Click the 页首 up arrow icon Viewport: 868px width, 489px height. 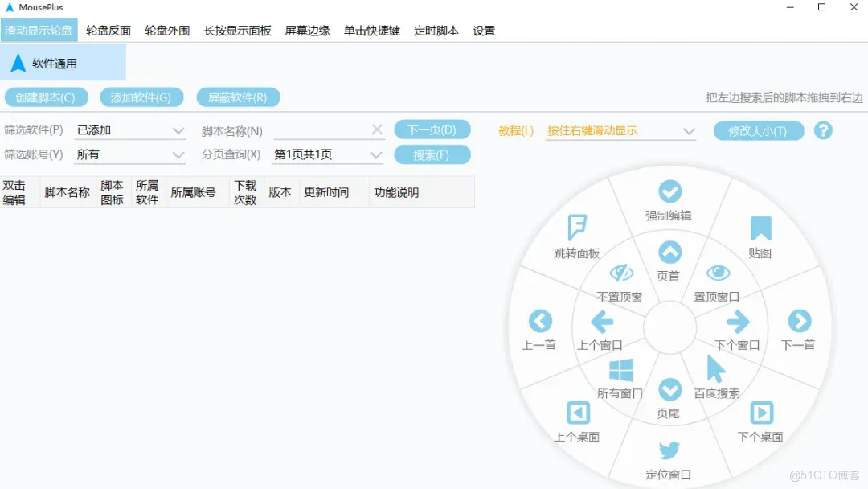670,252
